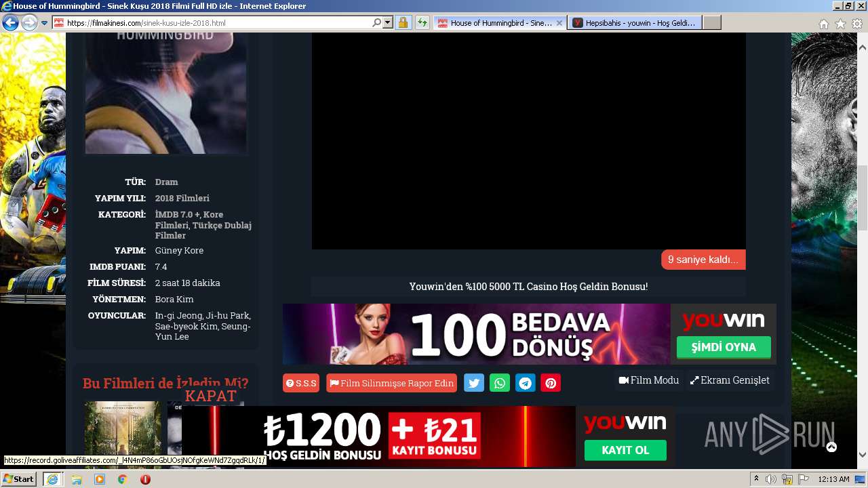
Task: Open Chrome from the taskbar
Action: click(x=122, y=479)
